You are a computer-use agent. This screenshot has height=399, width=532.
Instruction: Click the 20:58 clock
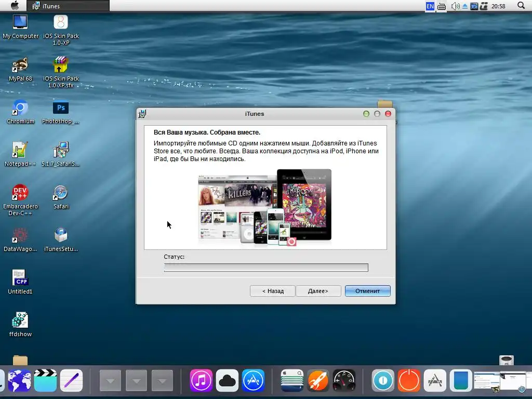(x=498, y=6)
